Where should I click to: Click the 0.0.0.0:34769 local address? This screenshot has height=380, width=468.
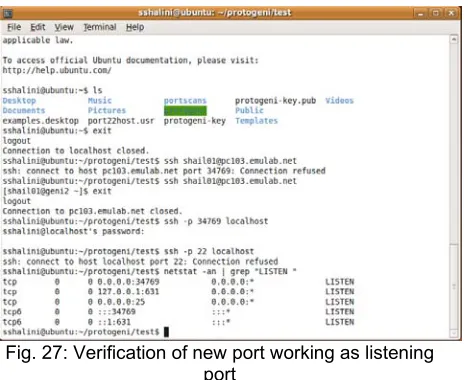(x=128, y=282)
